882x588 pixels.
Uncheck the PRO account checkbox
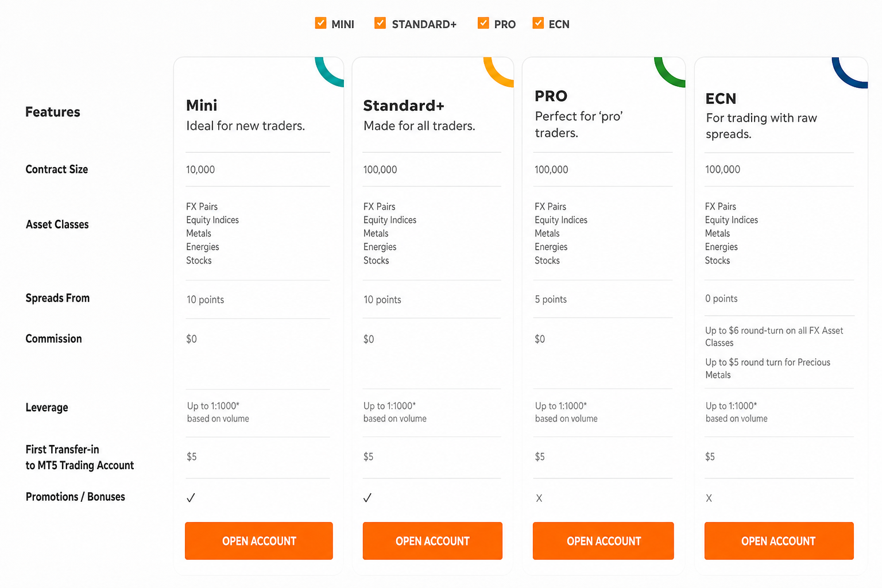[483, 23]
